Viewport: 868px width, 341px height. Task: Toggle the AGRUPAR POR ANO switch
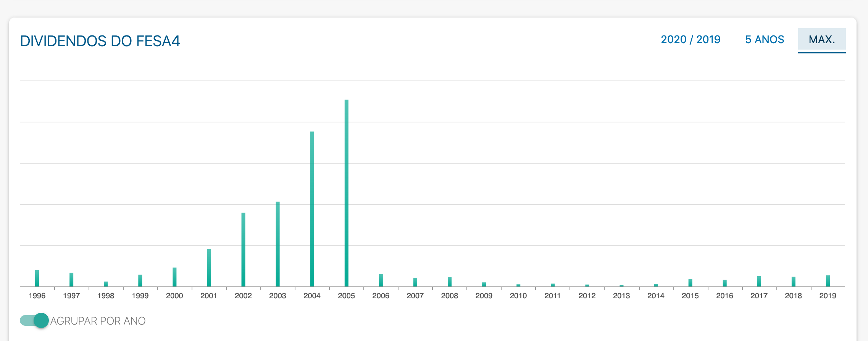coord(34,320)
